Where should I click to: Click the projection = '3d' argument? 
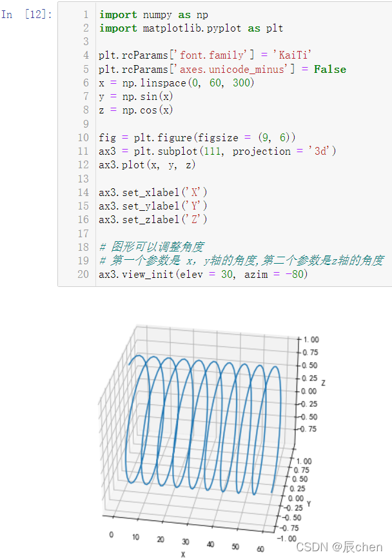pos(281,151)
